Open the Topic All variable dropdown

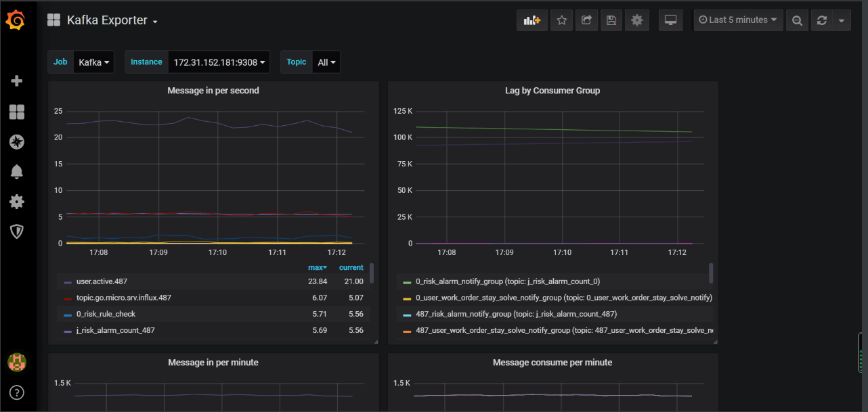(326, 62)
